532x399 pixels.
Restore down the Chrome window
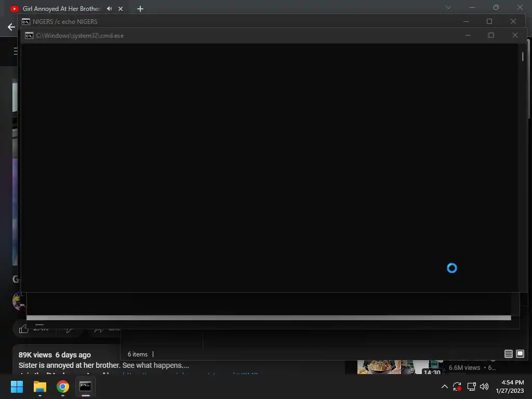[x=496, y=7]
